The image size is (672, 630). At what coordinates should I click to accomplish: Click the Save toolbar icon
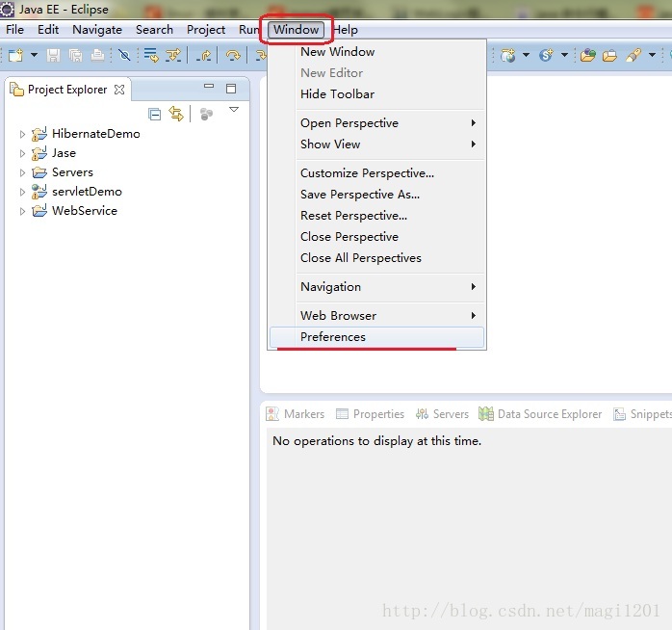click(x=54, y=55)
